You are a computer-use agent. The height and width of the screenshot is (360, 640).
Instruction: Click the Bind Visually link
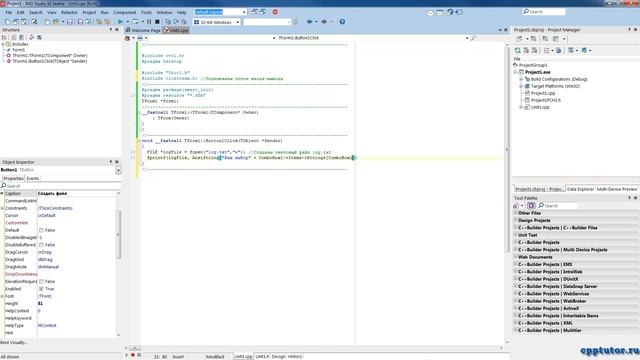tap(13, 342)
